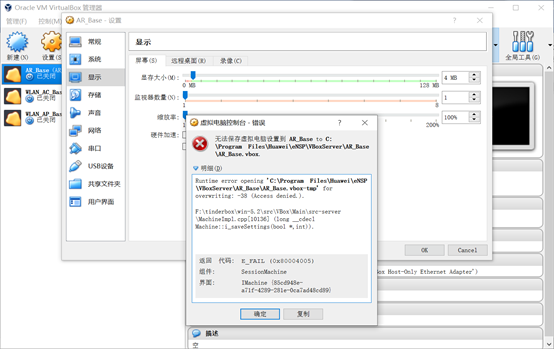Click VirtualBox logo in main title bar
Viewport: 554px width, 363px height.
(8, 7)
